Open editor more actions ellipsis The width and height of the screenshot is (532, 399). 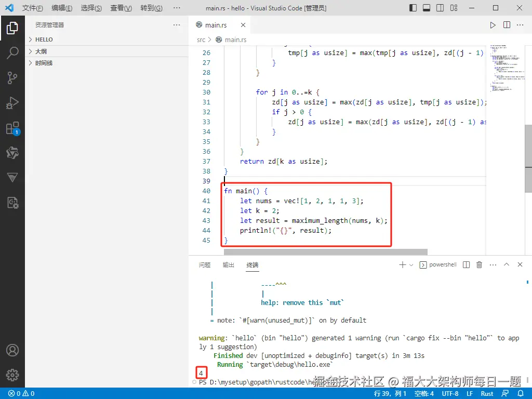[x=520, y=25]
